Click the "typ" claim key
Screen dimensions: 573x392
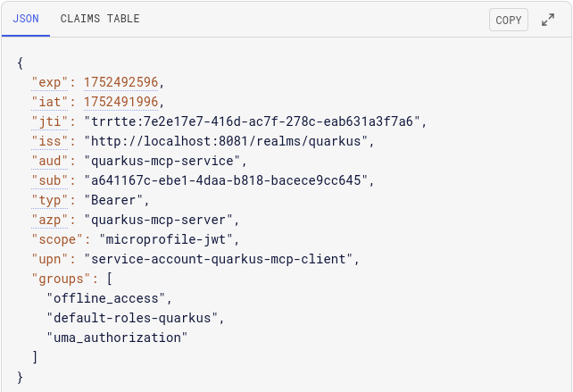(x=50, y=200)
